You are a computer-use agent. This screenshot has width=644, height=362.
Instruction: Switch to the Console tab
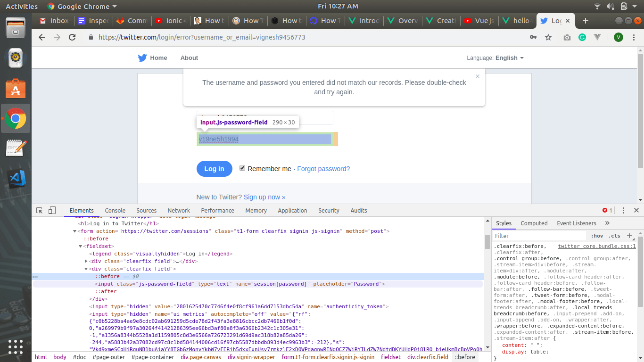point(115,211)
